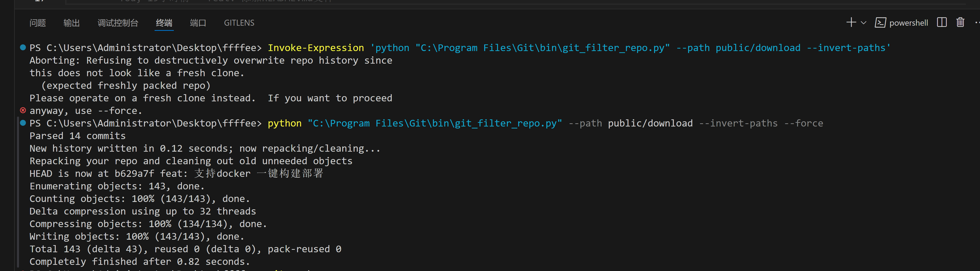Open the GITLENS panel tab

click(x=239, y=23)
